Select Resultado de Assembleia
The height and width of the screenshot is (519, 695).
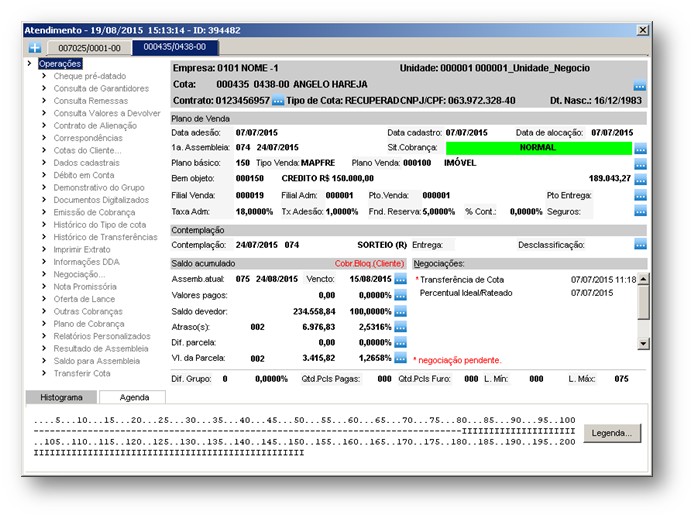tap(101, 349)
